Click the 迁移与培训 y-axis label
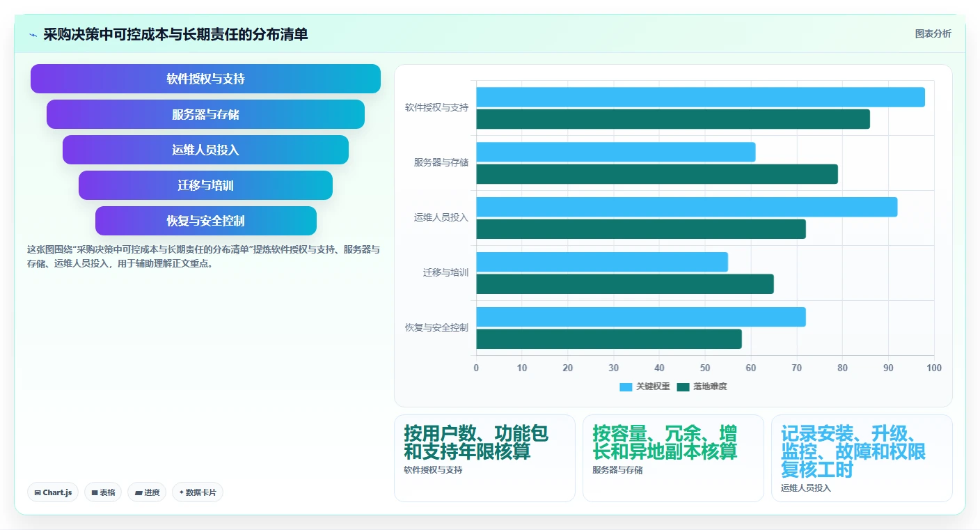This screenshot has height=530, width=980. tap(445, 273)
